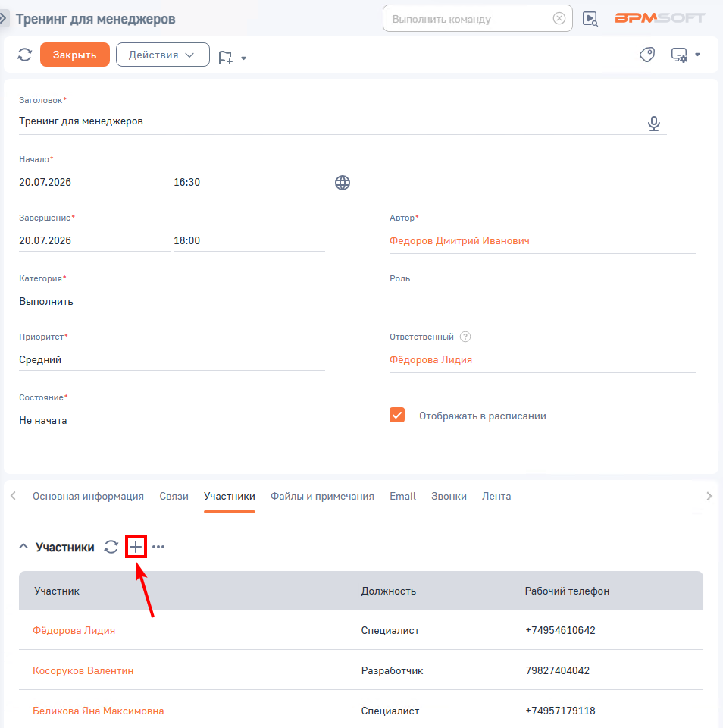The image size is (723, 728).
Task: Collapse the Участники section
Action: (23, 547)
